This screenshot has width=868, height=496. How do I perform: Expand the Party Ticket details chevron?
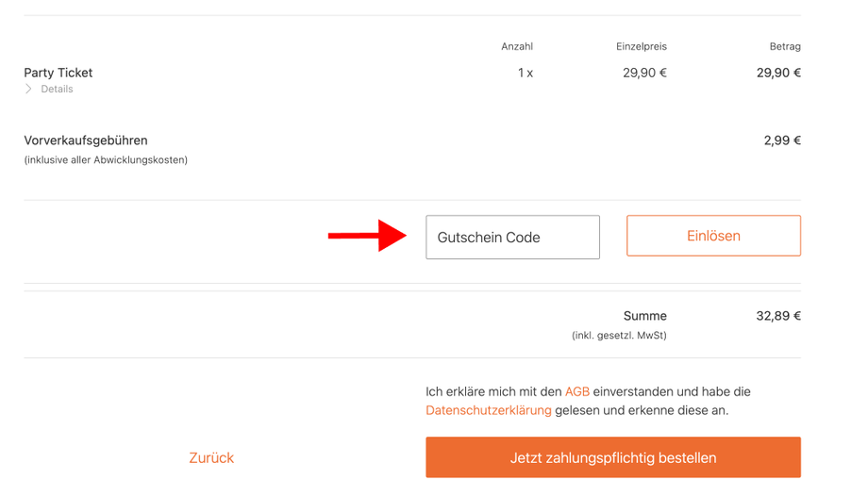28,89
